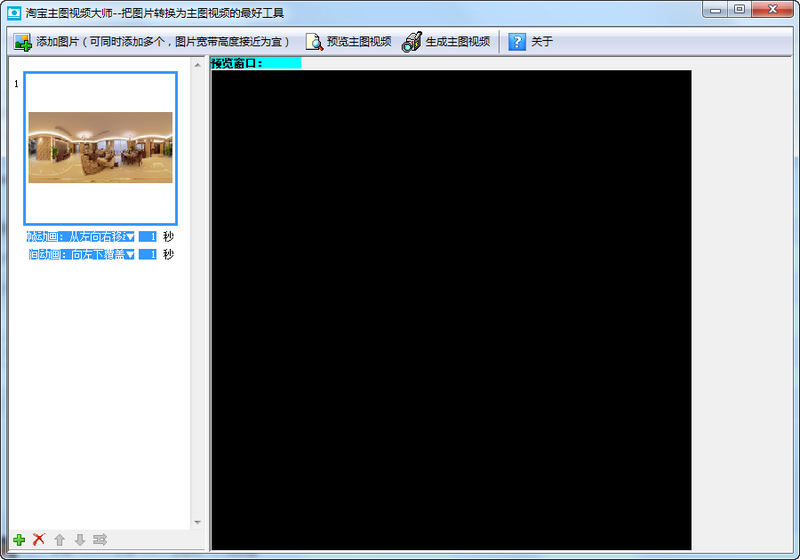Click the green plus add icon

pyautogui.click(x=19, y=540)
